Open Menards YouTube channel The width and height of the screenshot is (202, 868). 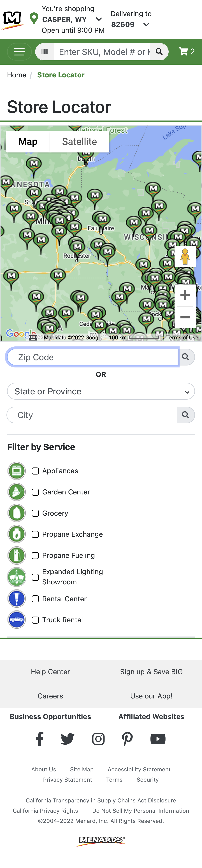click(158, 739)
